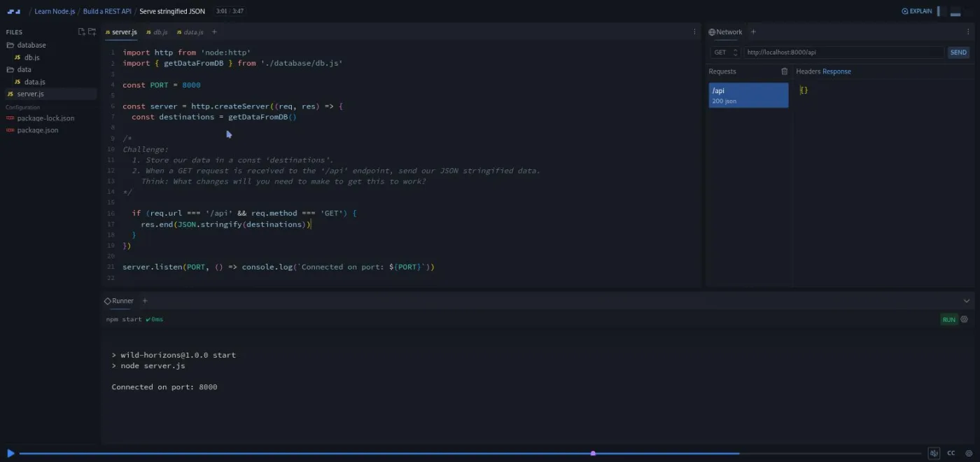
Task: Click the 'const PORT = 8000' code line
Action: (161, 85)
